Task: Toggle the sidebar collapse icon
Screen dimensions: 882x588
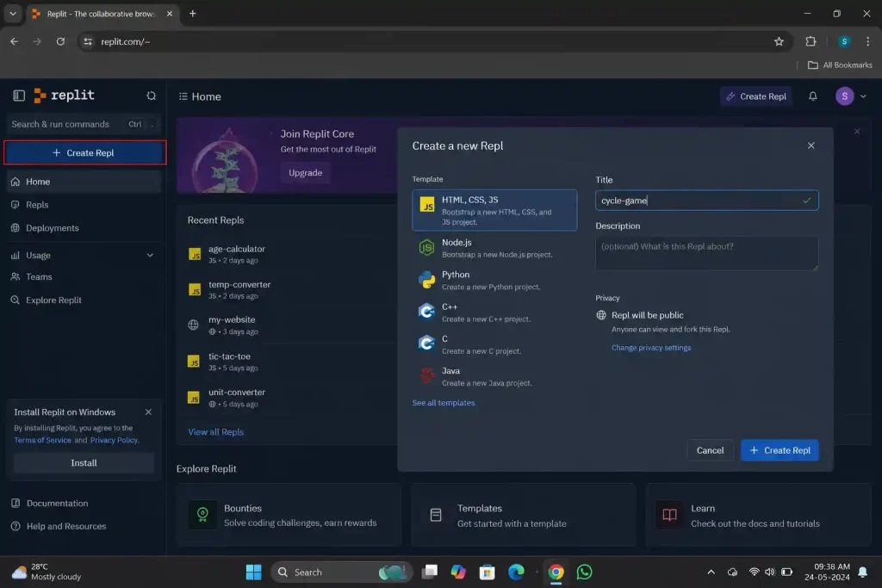Action: click(x=19, y=96)
